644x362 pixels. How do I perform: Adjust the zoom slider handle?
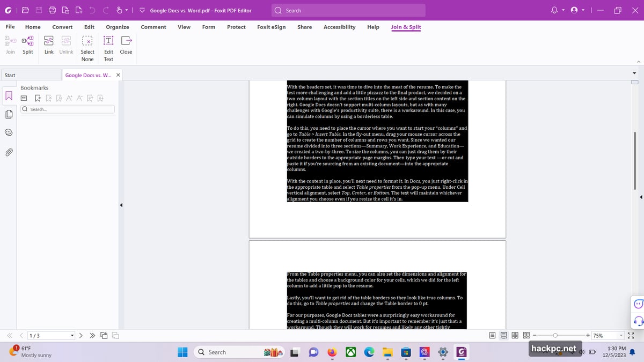click(555, 335)
